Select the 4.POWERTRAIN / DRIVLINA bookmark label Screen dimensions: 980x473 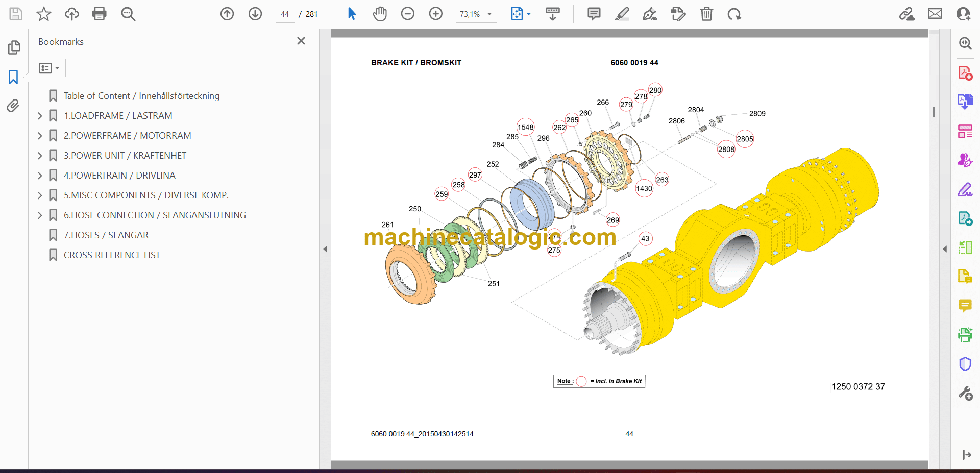click(119, 176)
